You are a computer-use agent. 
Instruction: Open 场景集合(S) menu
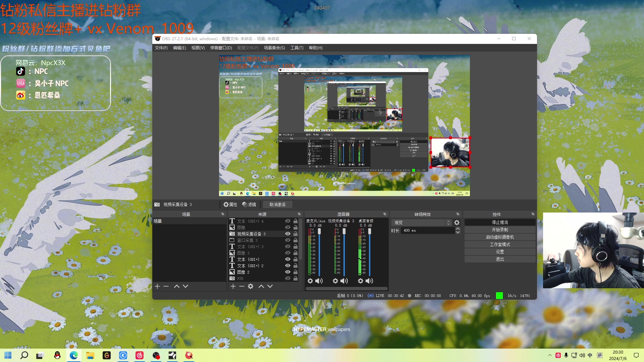274,48
